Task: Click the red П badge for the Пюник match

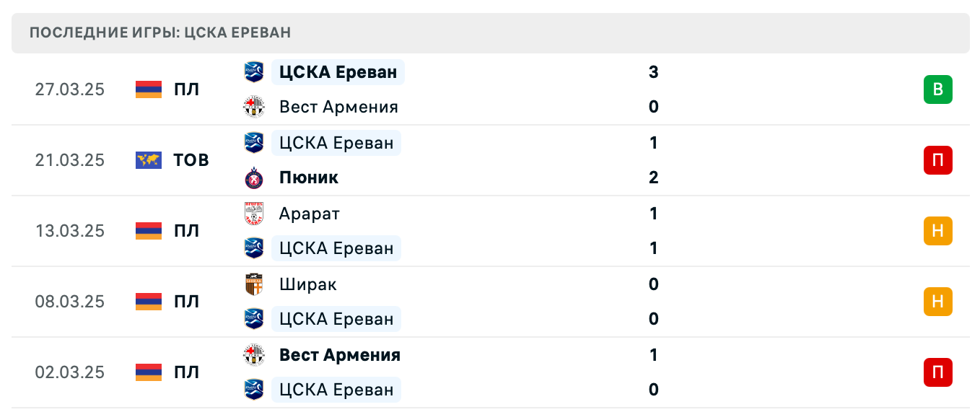Action: 937,160
